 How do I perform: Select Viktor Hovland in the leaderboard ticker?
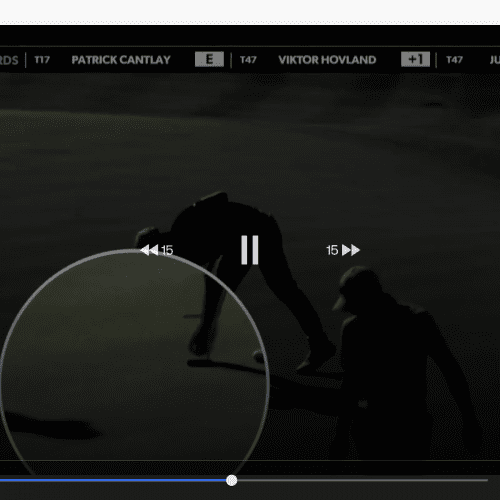(x=327, y=60)
